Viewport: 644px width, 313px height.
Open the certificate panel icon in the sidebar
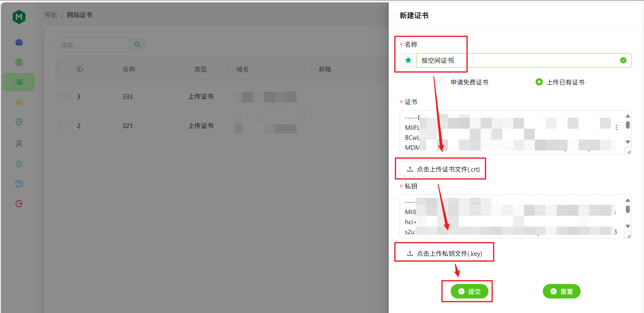coord(19,82)
